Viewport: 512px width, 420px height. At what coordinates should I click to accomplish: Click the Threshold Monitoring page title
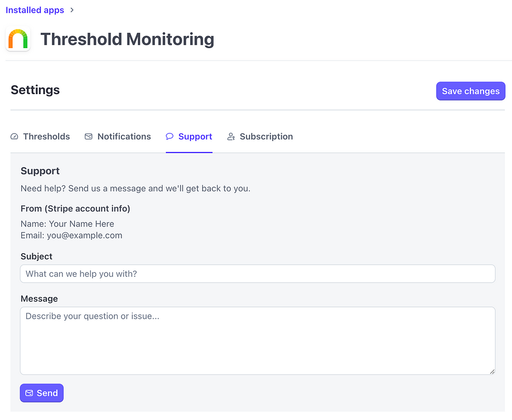click(x=127, y=39)
